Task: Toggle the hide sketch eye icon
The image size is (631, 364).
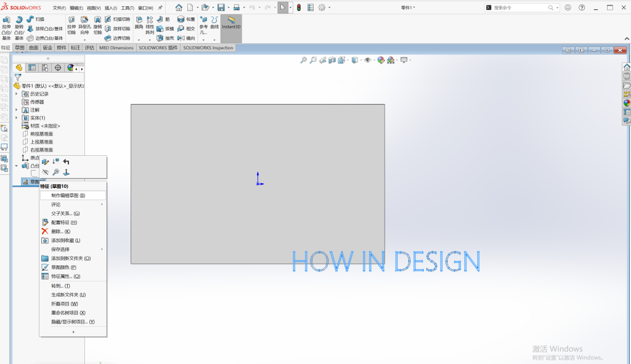Action: click(45, 172)
